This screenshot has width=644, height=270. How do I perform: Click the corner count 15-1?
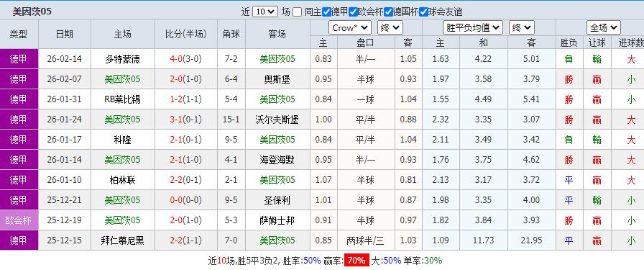pos(231,120)
